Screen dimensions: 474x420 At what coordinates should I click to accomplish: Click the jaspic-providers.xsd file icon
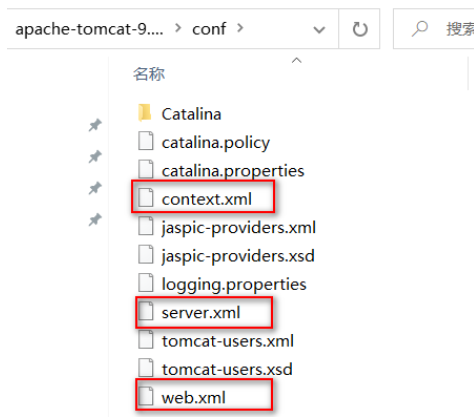point(146,254)
